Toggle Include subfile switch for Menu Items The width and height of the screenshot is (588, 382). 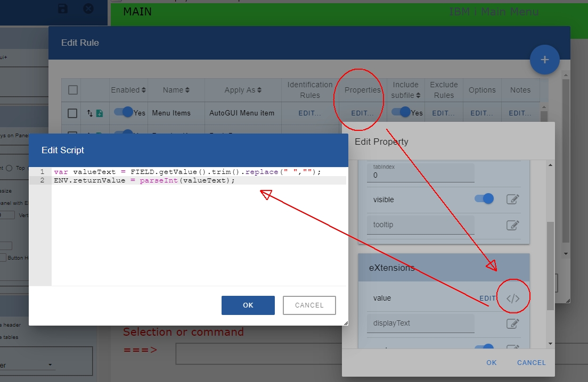[x=401, y=112]
